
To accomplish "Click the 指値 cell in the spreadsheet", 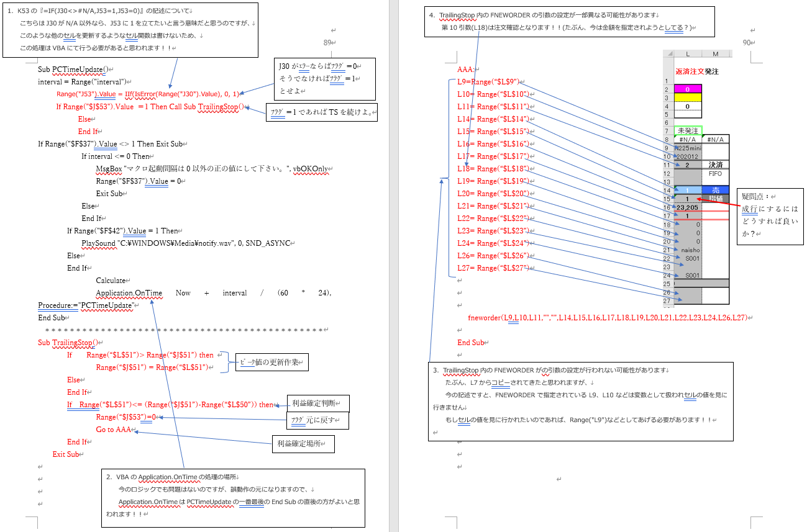I will pos(715,199).
